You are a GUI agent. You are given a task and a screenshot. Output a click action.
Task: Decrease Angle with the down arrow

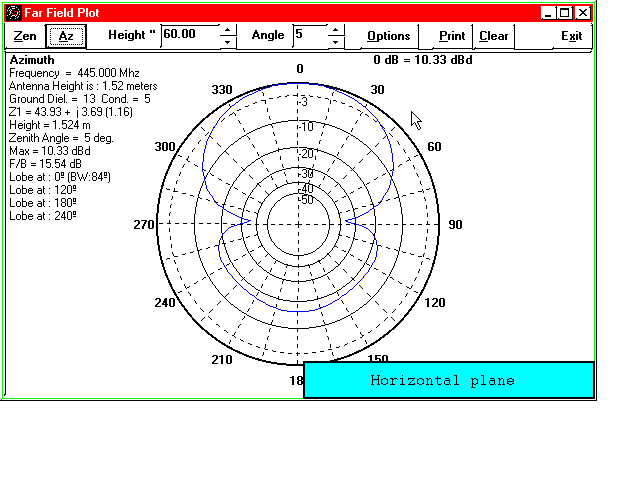[x=336, y=41]
